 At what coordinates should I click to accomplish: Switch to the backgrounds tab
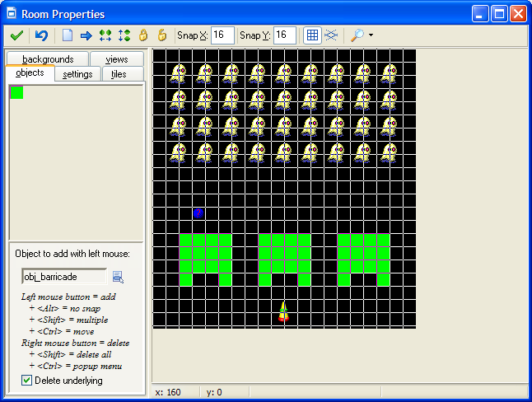click(48, 59)
